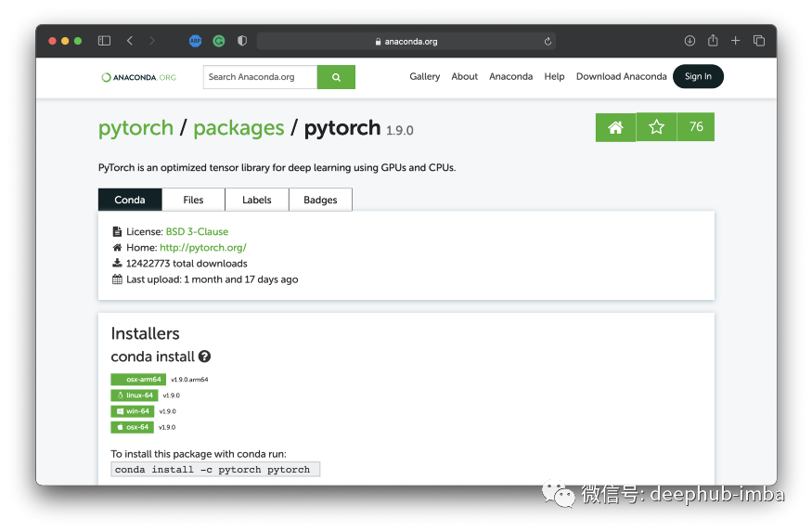This screenshot has width=812, height=532.
Task: Reload the page with the refresh icon
Action: click(548, 42)
